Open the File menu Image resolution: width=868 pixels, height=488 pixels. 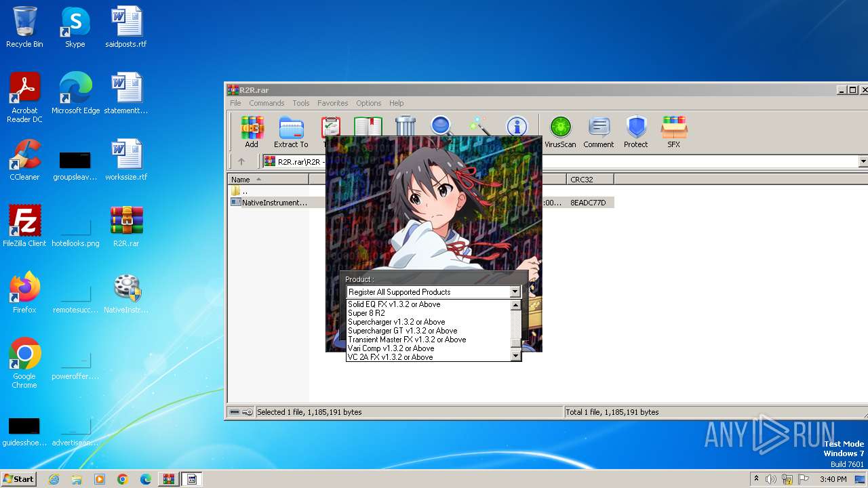pos(235,103)
